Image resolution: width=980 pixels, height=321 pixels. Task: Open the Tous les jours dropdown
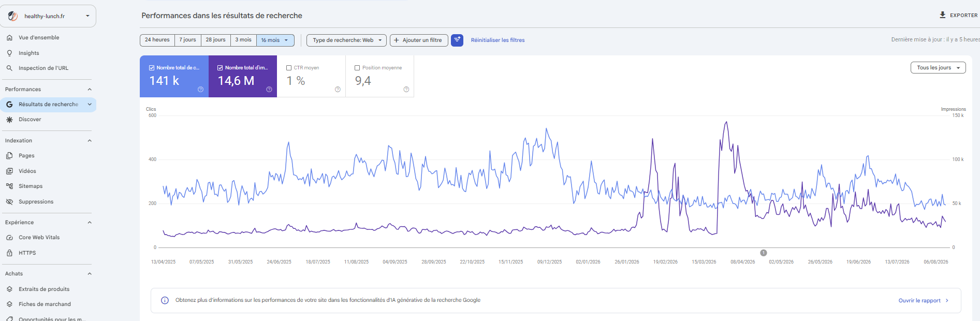[x=938, y=68]
